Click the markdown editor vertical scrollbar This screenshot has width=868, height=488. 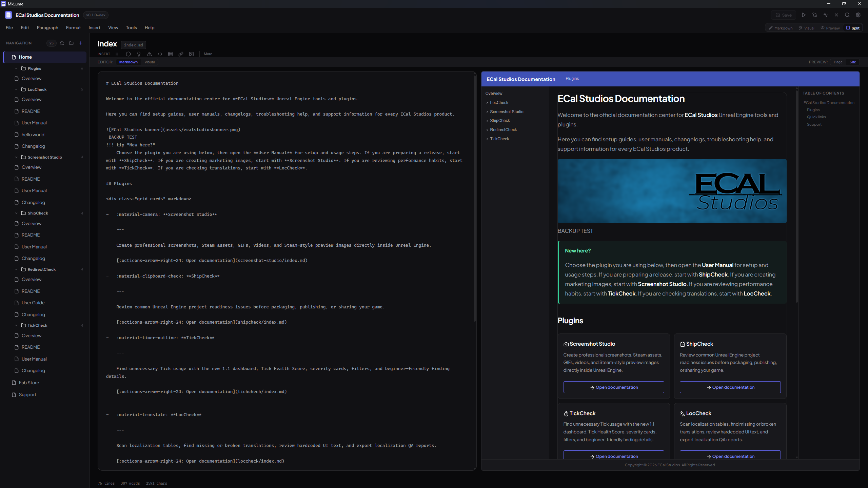(x=475, y=198)
